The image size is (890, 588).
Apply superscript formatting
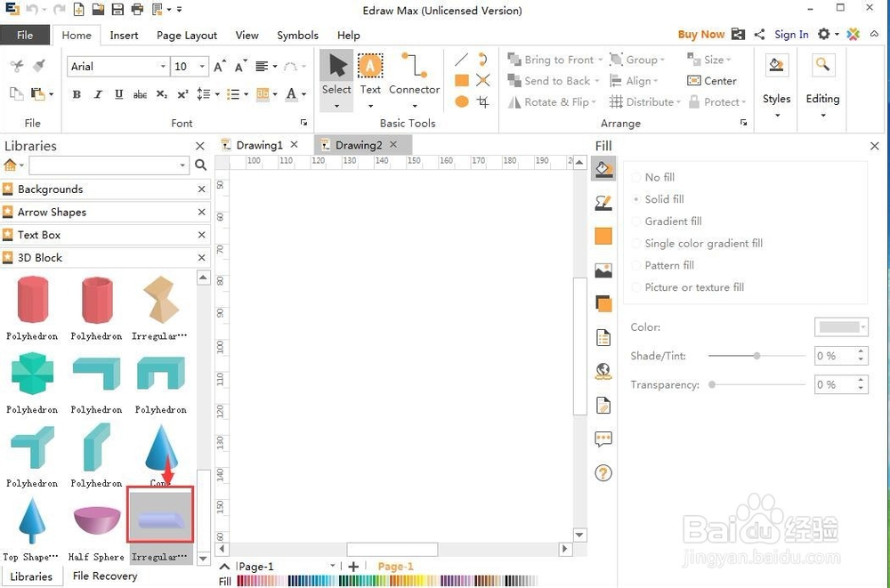[x=182, y=95]
